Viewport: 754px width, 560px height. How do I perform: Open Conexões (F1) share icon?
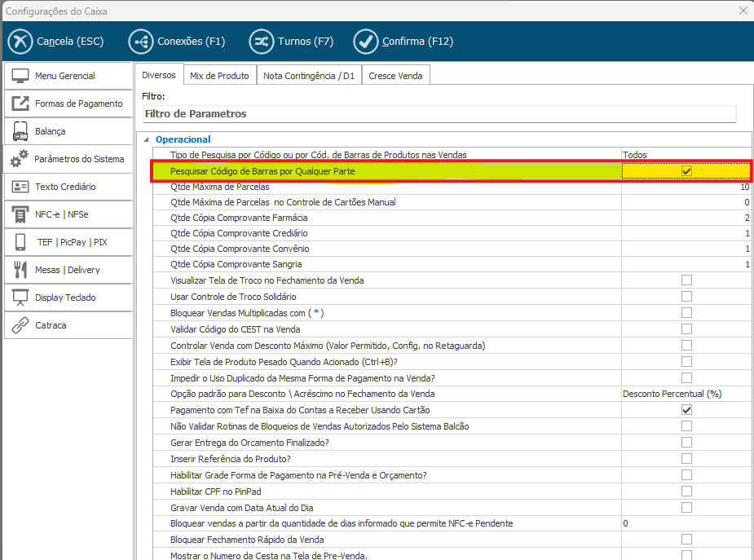(x=141, y=42)
